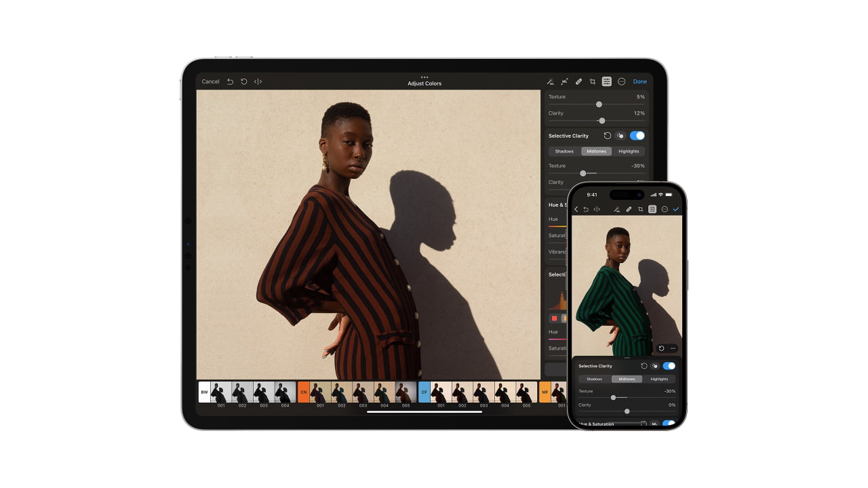
Task: Click the compare before/after icon
Action: [258, 81]
